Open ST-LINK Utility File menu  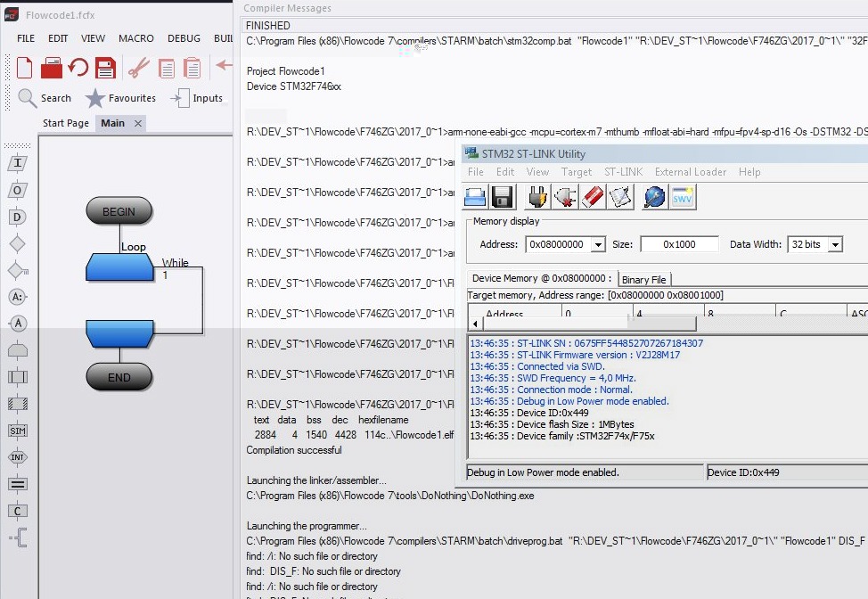point(476,172)
